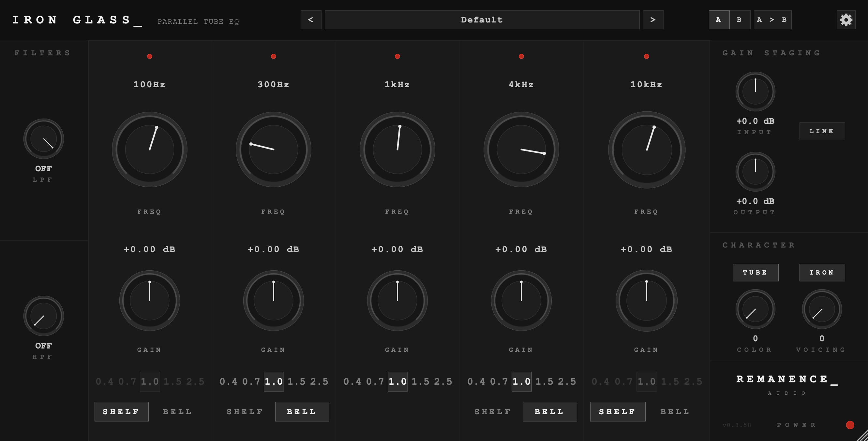Click the 4kHz FREQ knob
This screenshot has height=441, width=868.
(521, 149)
